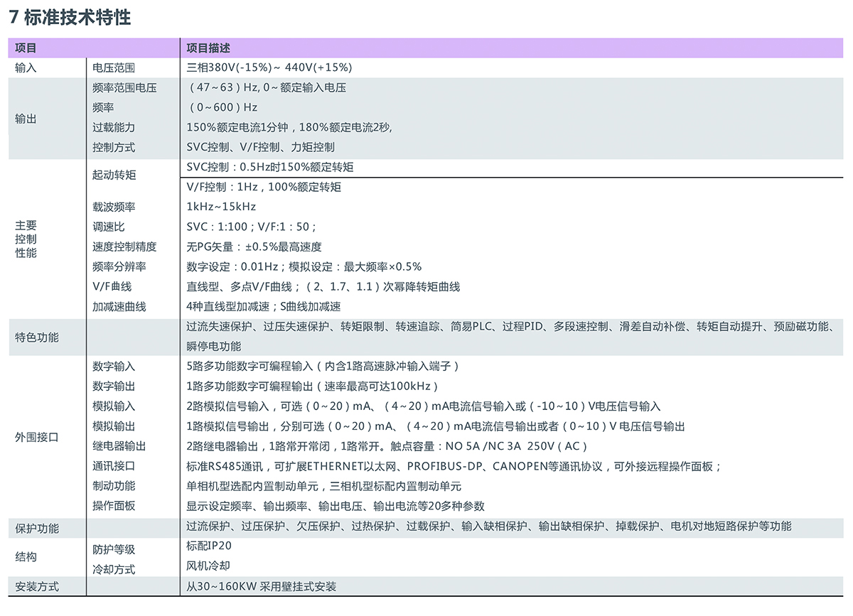853x616 pixels.
Task: Select the 调速比 row label
Action: click(108, 227)
